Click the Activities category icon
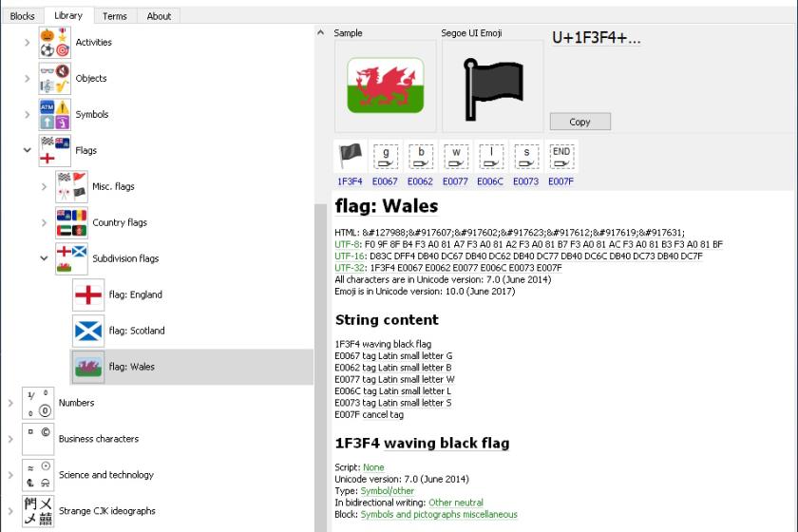The image size is (798, 532). (x=54, y=42)
